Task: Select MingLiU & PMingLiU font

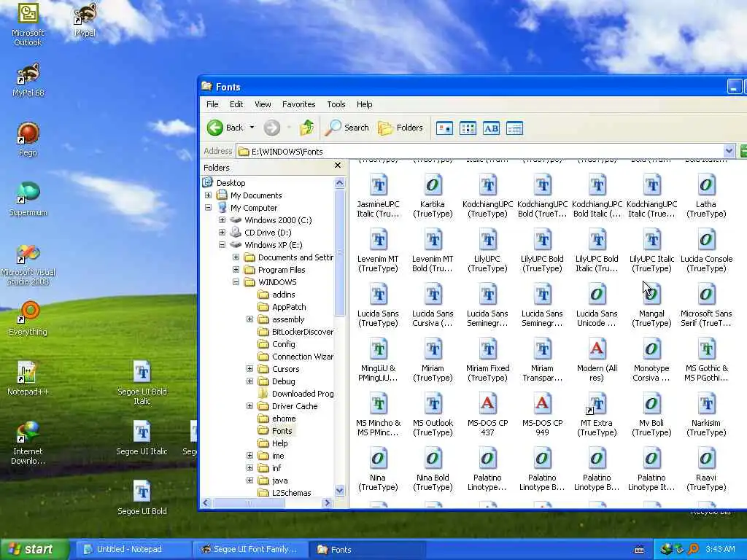Action: click(x=379, y=360)
